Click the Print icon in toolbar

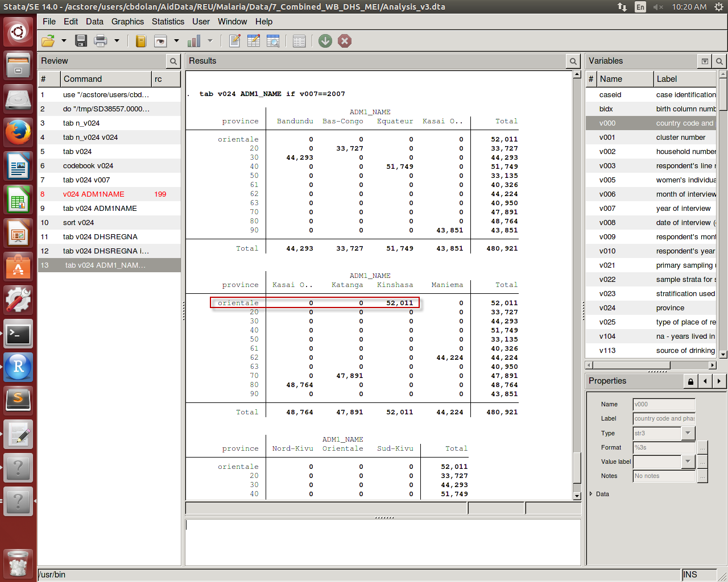click(101, 41)
